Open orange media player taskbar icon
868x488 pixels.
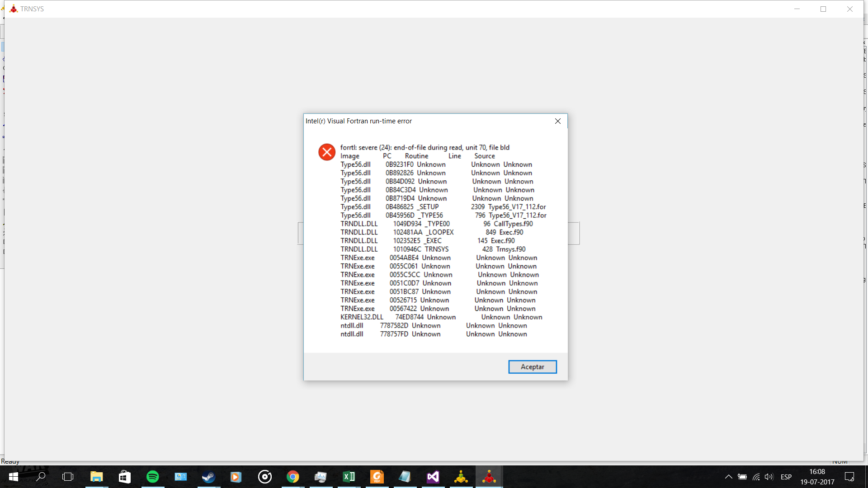(236, 477)
